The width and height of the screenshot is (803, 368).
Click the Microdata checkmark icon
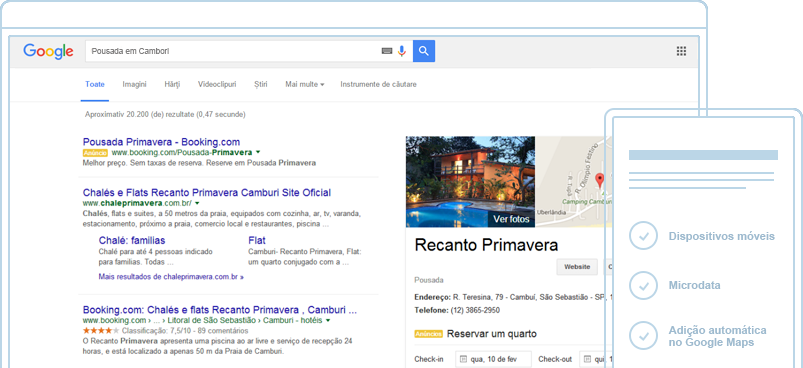coord(643,285)
